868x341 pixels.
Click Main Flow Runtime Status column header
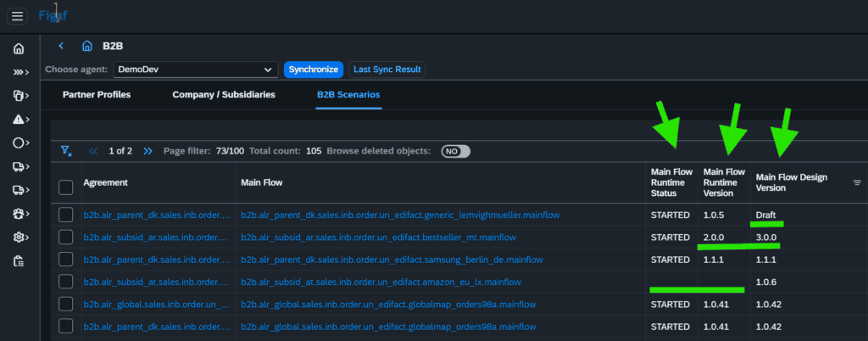pyautogui.click(x=671, y=182)
